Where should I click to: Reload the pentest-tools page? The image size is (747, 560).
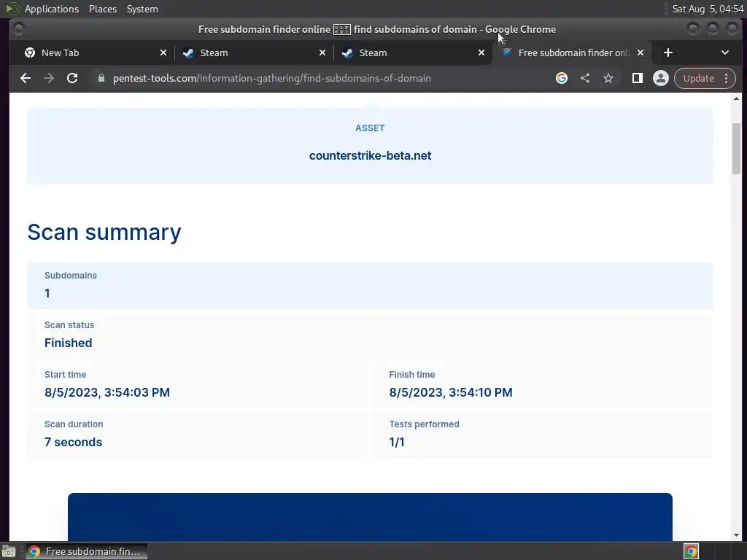coord(72,78)
